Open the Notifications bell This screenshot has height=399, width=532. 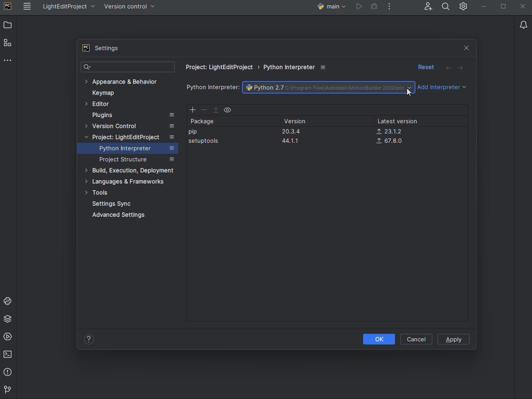click(x=524, y=25)
